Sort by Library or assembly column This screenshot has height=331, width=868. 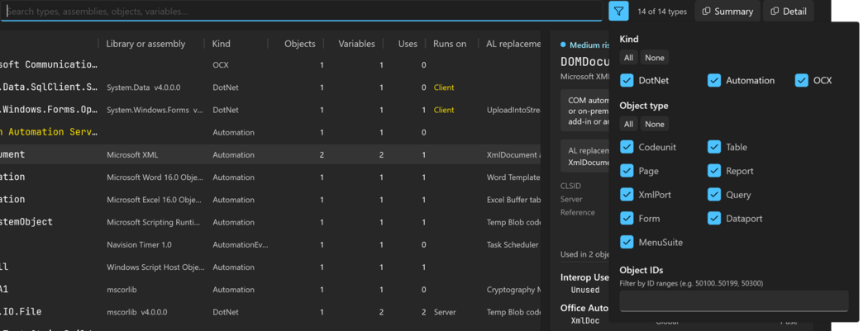(x=145, y=44)
